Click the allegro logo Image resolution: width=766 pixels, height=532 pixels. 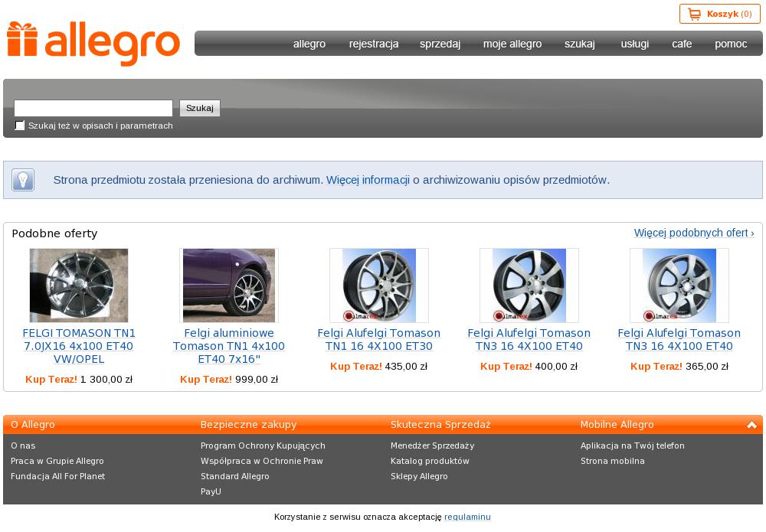[x=93, y=44]
